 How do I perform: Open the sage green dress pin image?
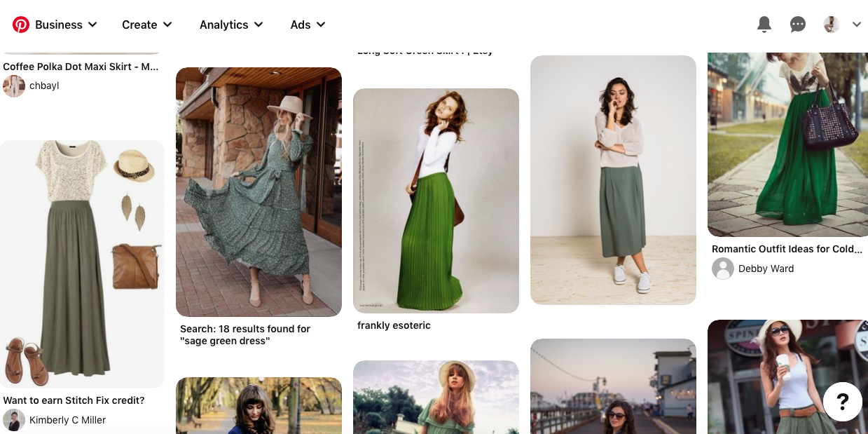click(x=259, y=191)
